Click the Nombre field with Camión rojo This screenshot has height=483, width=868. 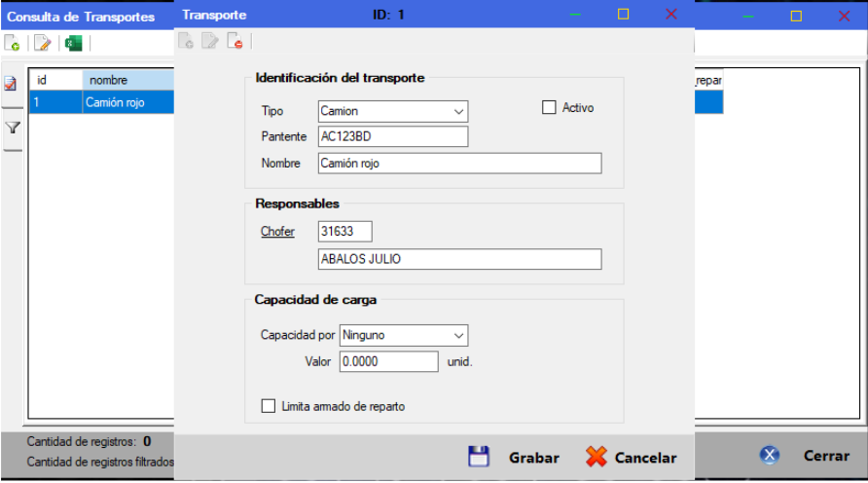(x=460, y=164)
